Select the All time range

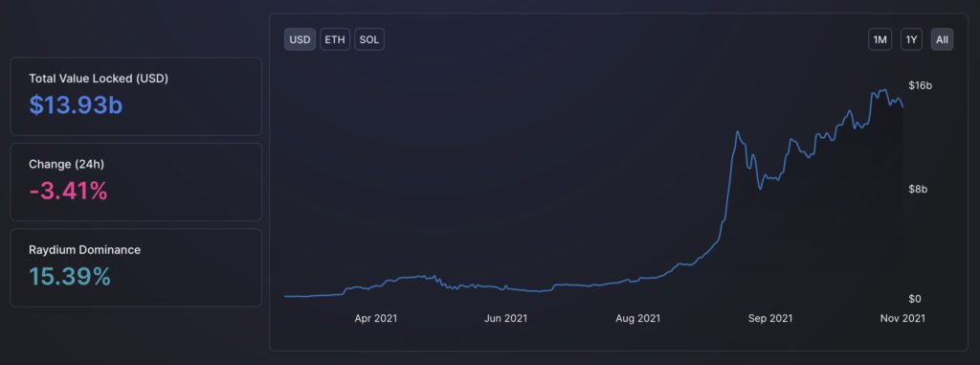click(942, 39)
